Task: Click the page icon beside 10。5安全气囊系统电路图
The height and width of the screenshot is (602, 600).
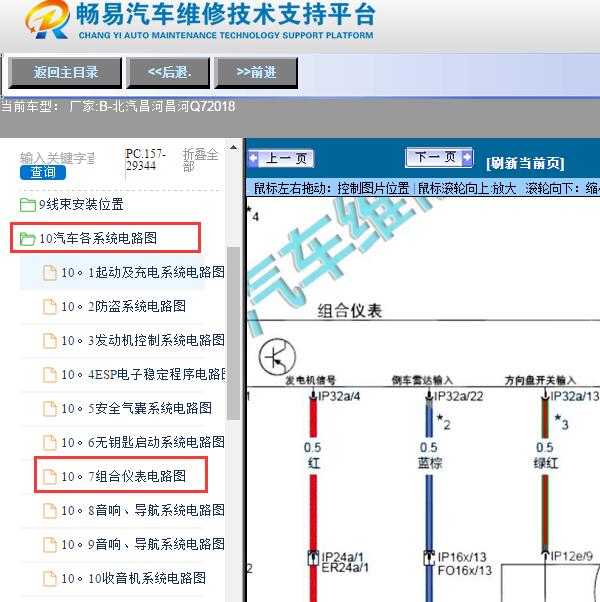Action: (50, 408)
